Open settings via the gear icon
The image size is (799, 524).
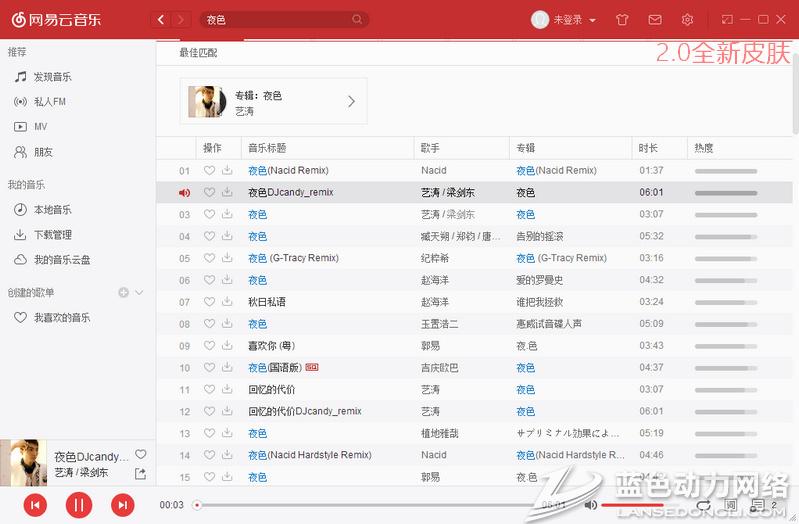pos(687,20)
